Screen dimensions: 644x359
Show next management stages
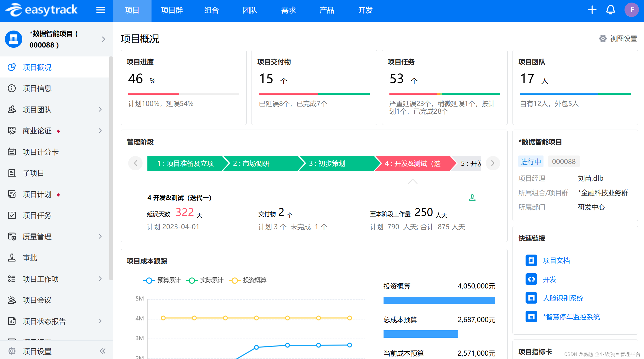pyautogui.click(x=493, y=163)
